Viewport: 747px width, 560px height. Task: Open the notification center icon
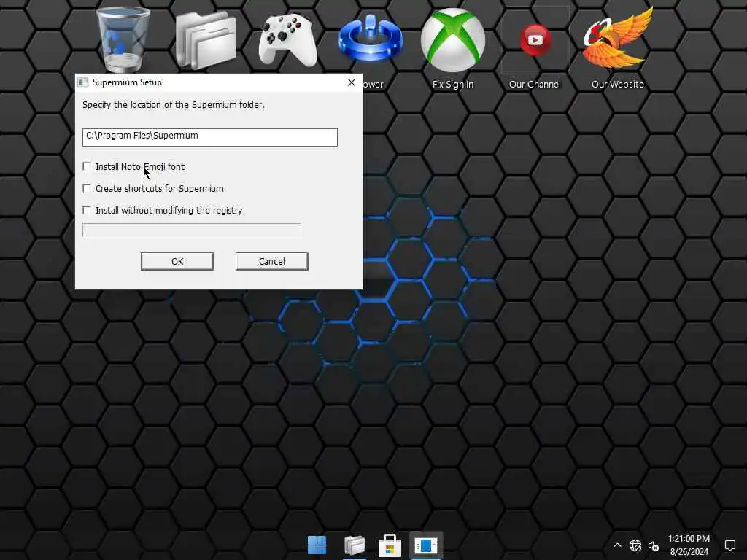click(x=729, y=545)
